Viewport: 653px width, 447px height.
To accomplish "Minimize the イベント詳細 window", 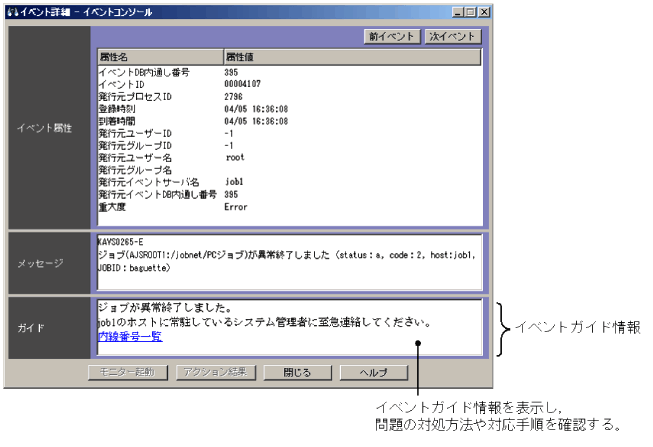I will coord(458,12).
